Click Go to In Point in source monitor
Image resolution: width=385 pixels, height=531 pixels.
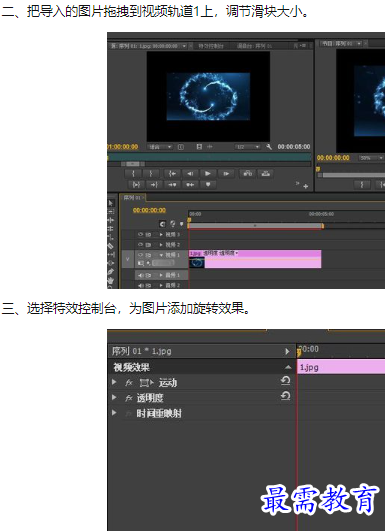pos(172,174)
